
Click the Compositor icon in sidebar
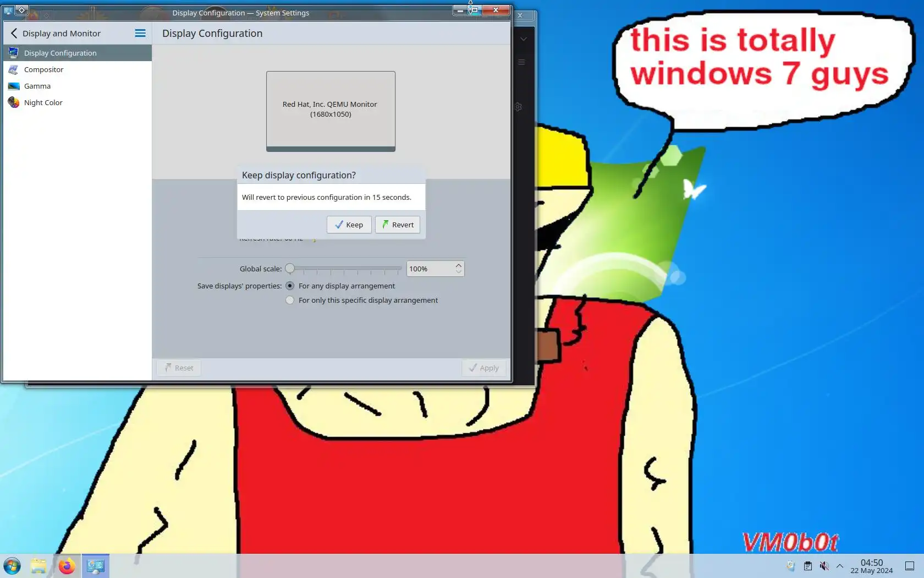[x=14, y=69]
